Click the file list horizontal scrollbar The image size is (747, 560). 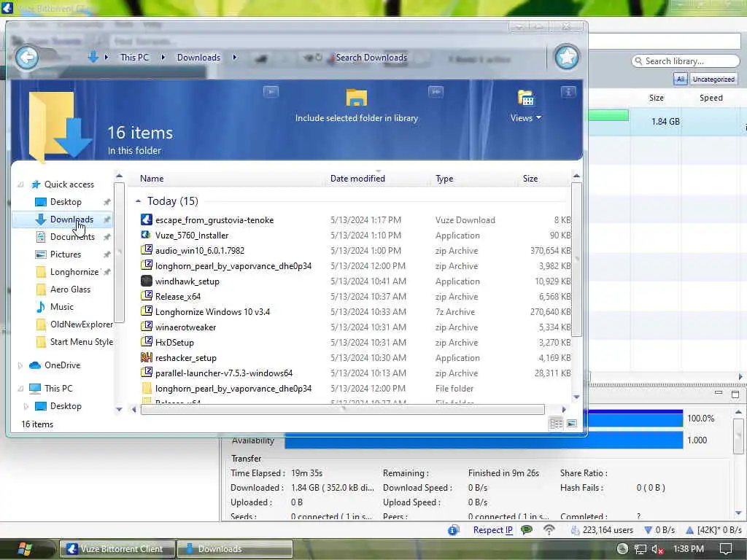(343, 410)
